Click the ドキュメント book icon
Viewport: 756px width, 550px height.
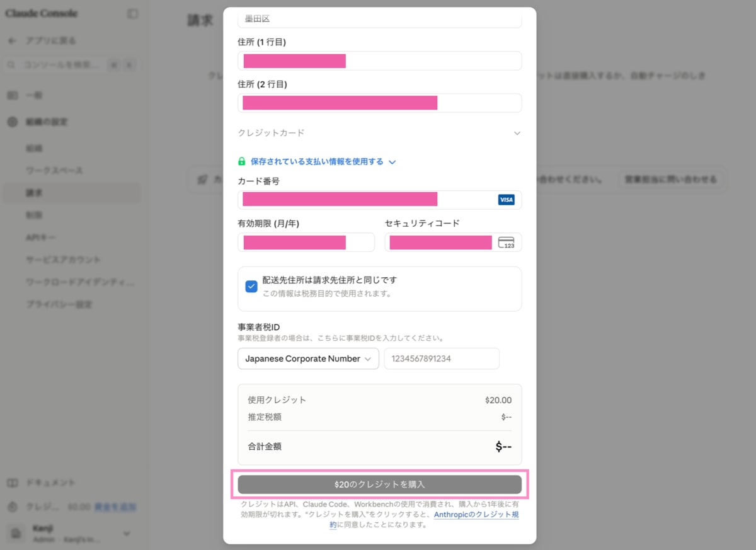[x=12, y=483]
